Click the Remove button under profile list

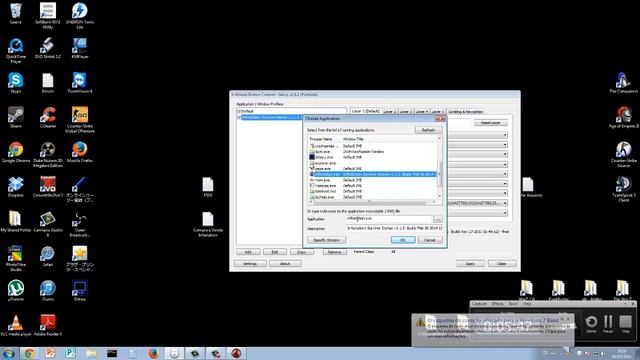[334, 252]
